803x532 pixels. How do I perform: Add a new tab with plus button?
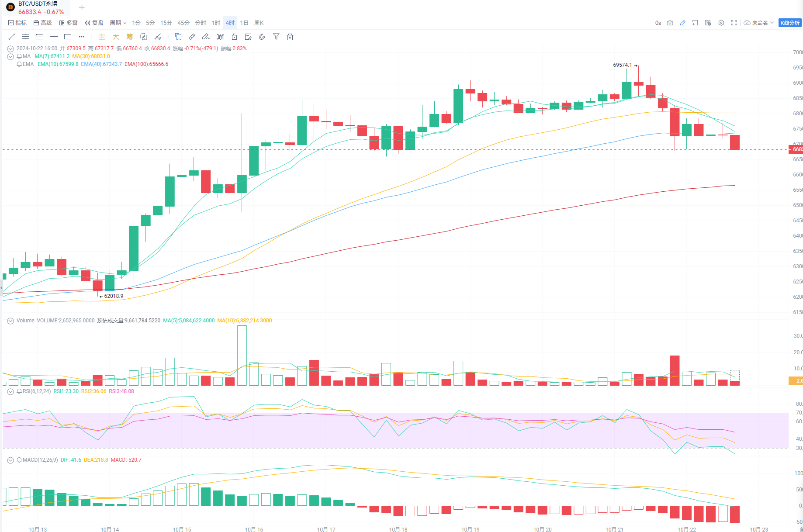pyautogui.click(x=82, y=7)
